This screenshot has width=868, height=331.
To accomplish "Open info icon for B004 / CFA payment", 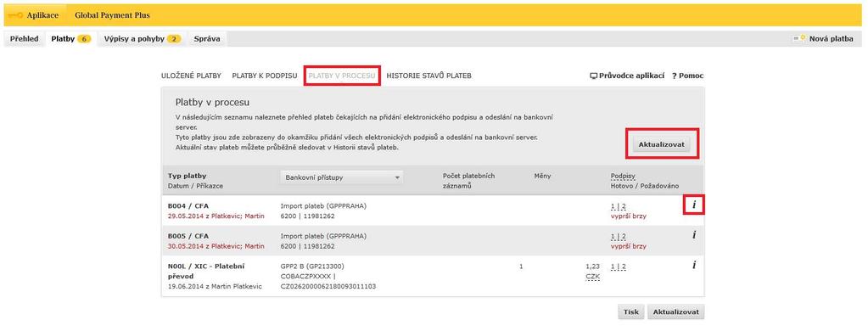I will click(x=693, y=205).
